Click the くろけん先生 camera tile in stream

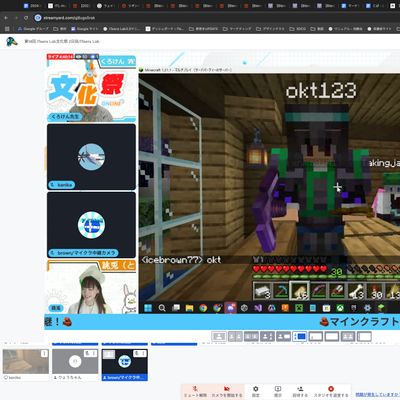91,88
